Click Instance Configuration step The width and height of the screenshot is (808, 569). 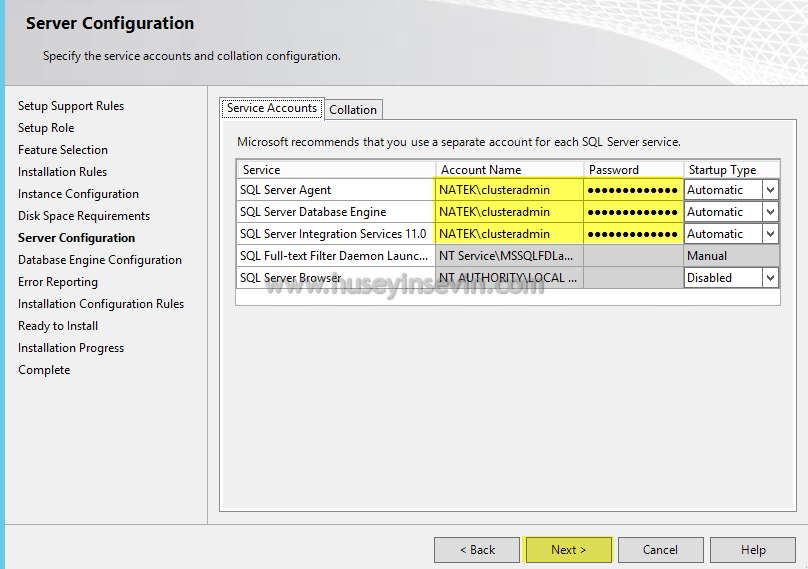78,194
